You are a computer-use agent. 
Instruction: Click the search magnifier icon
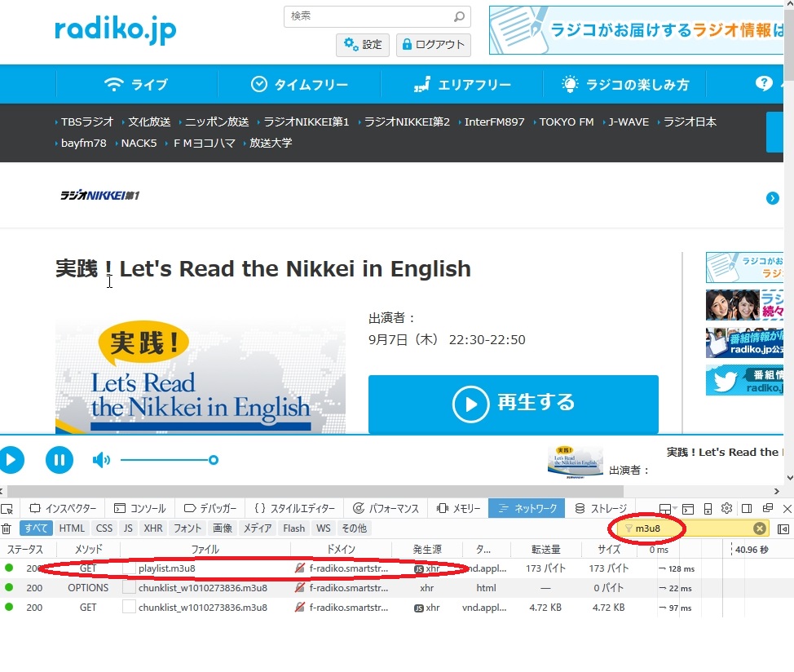pyautogui.click(x=459, y=16)
